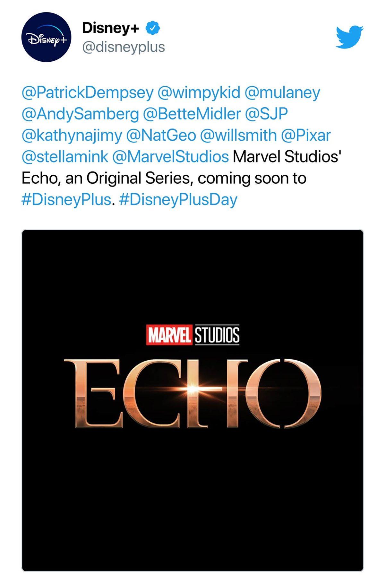Image resolution: width=385 pixels, height=588 pixels.
Task: Go to the @stellamink mention
Action: 65,157
